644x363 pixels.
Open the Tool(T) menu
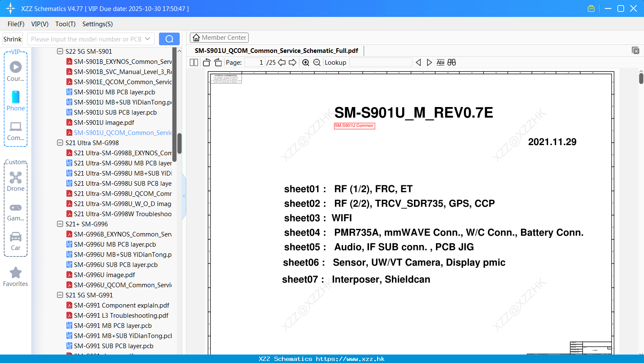(65, 24)
